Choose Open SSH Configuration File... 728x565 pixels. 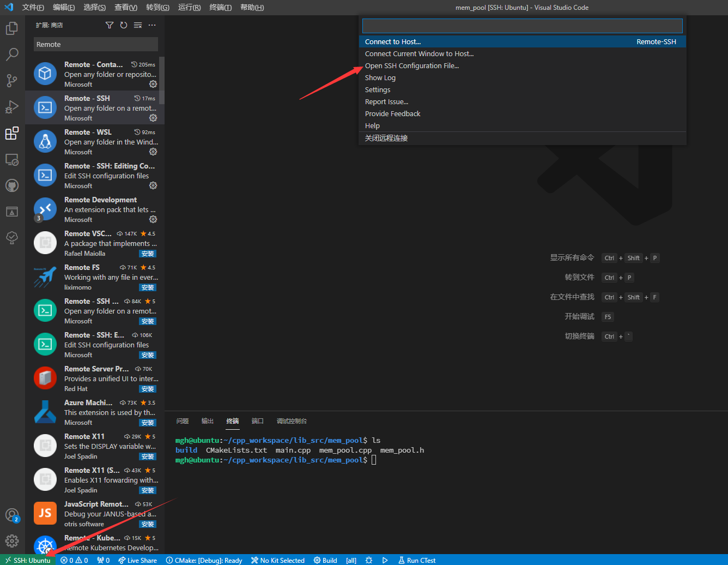point(523,65)
